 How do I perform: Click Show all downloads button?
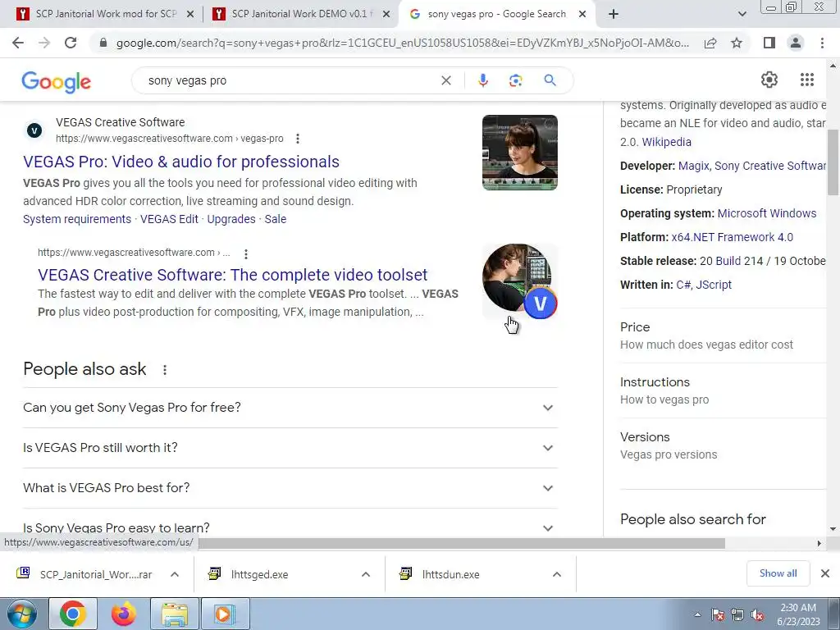coord(778,573)
